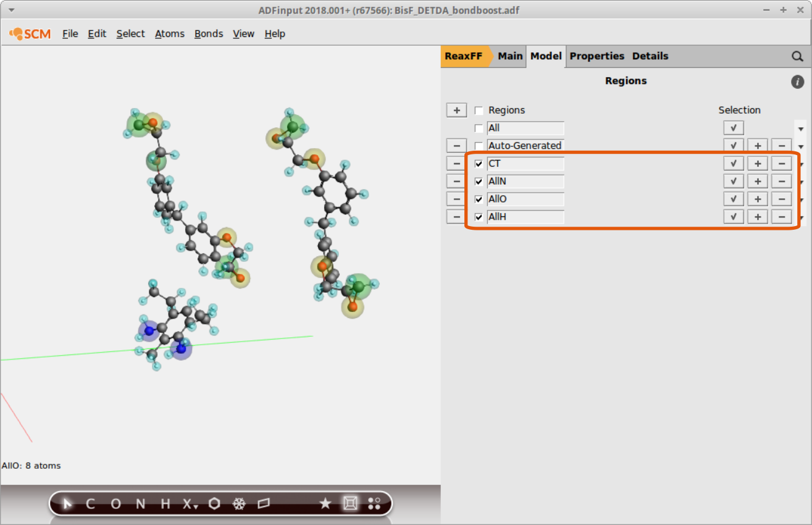Expand the Auto-Generated region dropdown arrow
Viewport: 812px width, 525px height.
(801, 147)
